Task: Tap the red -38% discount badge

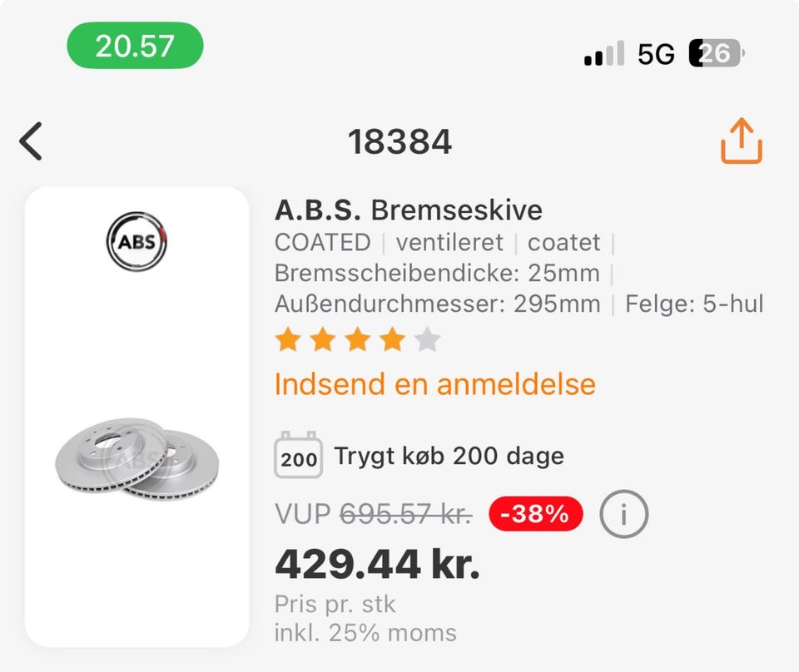Action: 536,515
